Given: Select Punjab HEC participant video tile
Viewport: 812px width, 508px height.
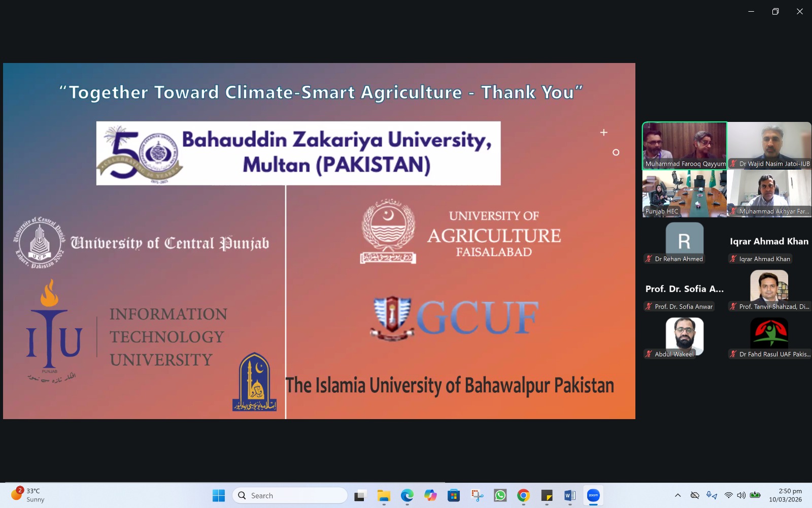Looking at the screenshot, I should coord(684,193).
